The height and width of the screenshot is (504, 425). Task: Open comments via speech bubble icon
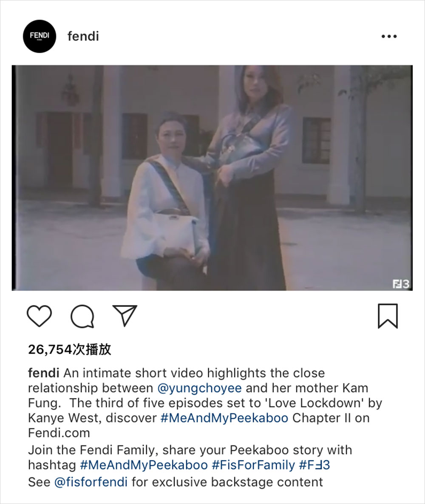coord(82,316)
